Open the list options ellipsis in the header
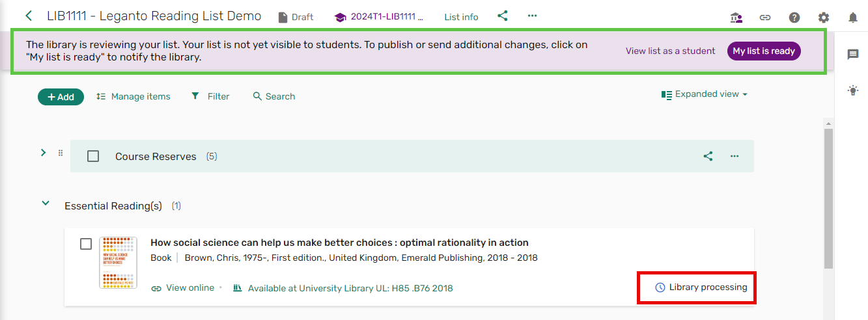The height and width of the screenshot is (320, 868). [x=532, y=16]
